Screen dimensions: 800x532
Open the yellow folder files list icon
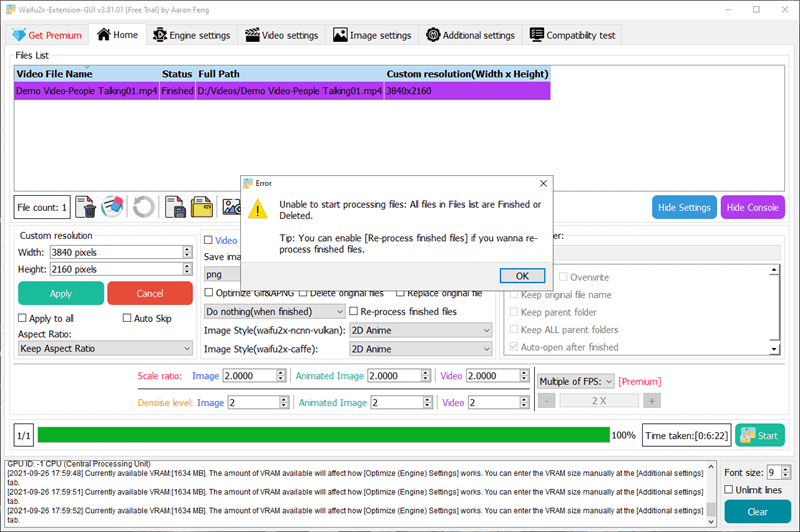click(x=202, y=207)
